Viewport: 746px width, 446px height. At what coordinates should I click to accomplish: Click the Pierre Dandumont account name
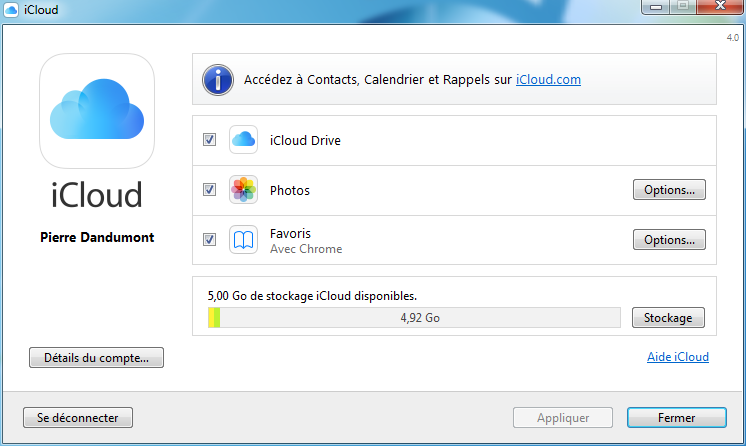97,237
